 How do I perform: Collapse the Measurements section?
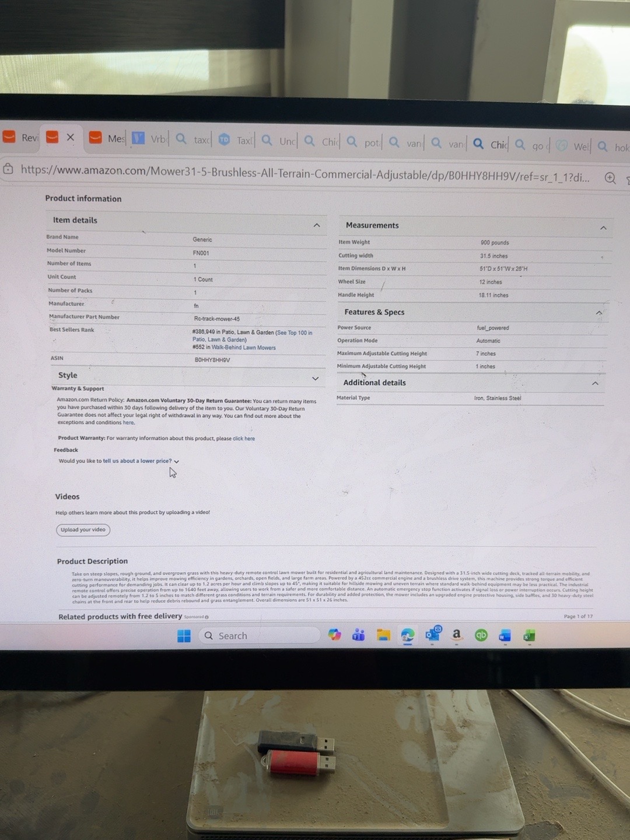pyautogui.click(x=603, y=228)
